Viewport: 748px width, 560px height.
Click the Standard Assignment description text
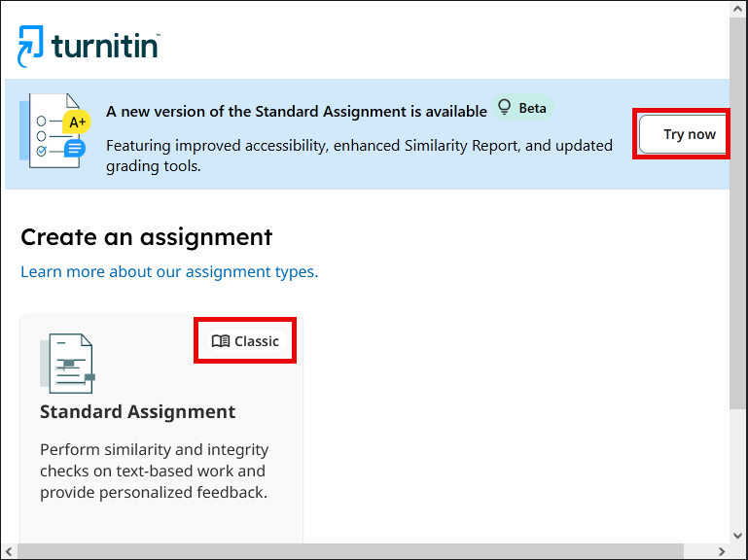tap(154, 471)
